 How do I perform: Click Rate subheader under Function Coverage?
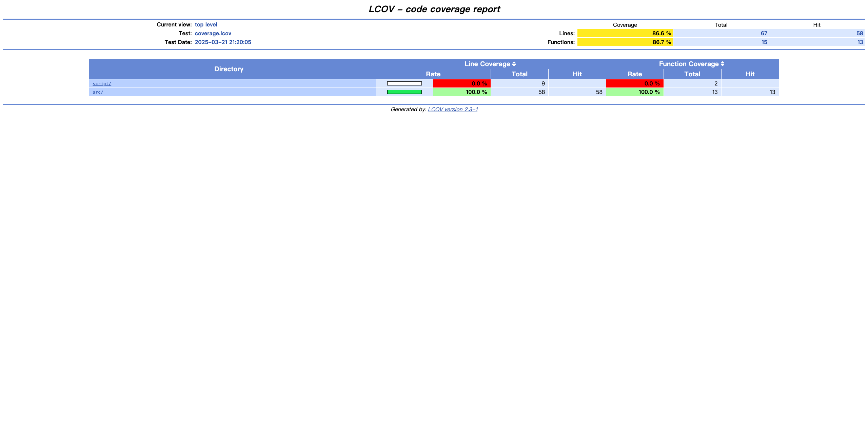click(x=635, y=74)
